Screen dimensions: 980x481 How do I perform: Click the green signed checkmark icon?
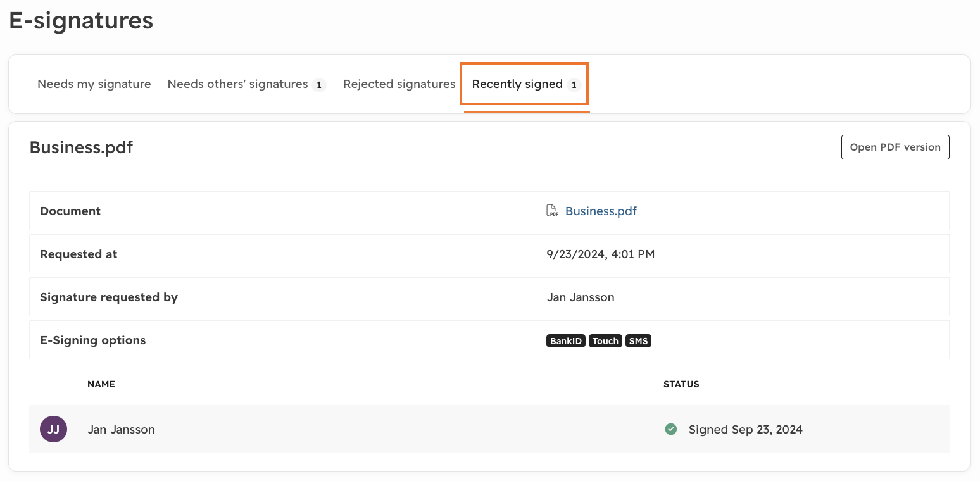671,429
